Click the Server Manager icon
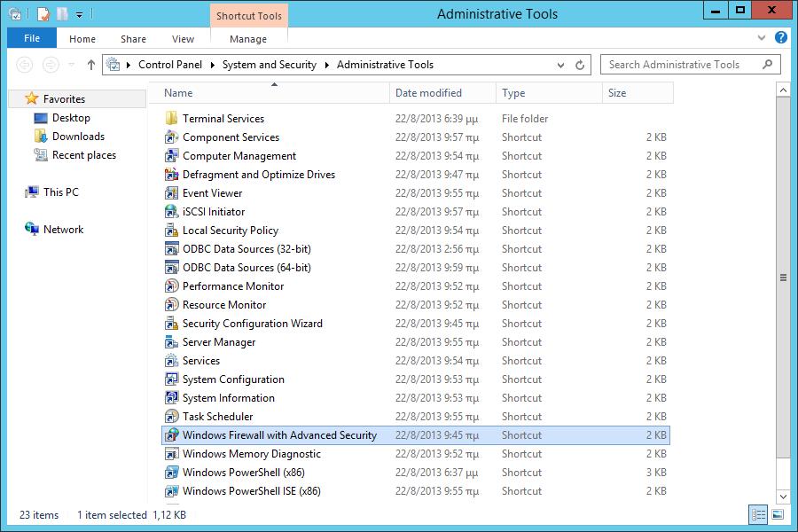This screenshot has height=532, width=798. click(171, 342)
